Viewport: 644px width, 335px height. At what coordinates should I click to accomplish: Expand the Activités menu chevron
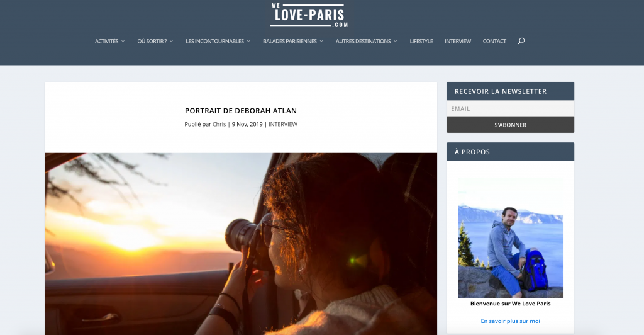pos(123,41)
